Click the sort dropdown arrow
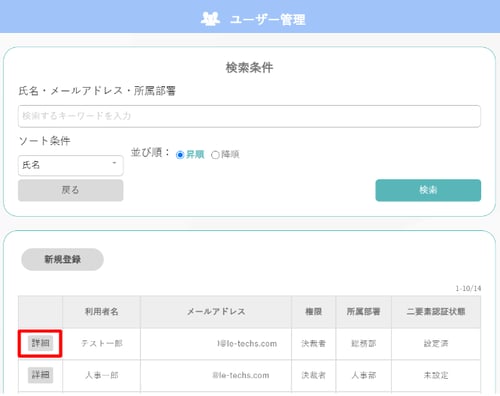The height and width of the screenshot is (396, 500). (x=114, y=163)
